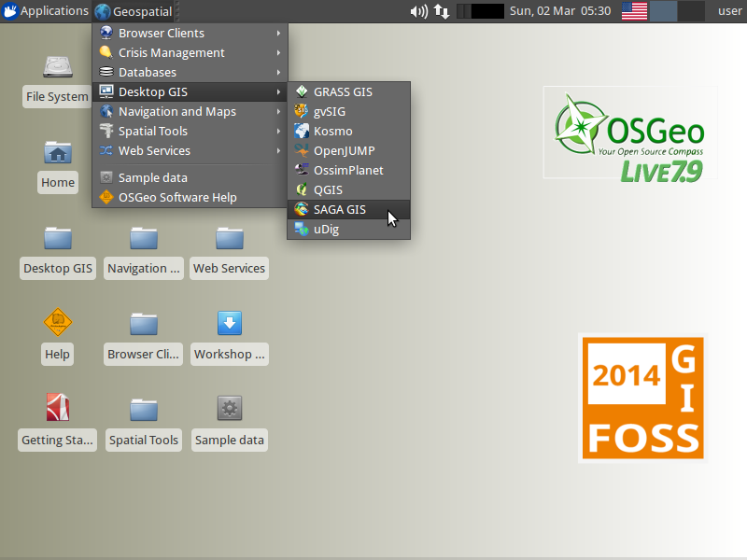
Task: Click the SAGA GIS label in submenu
Action: coord(340,209)
